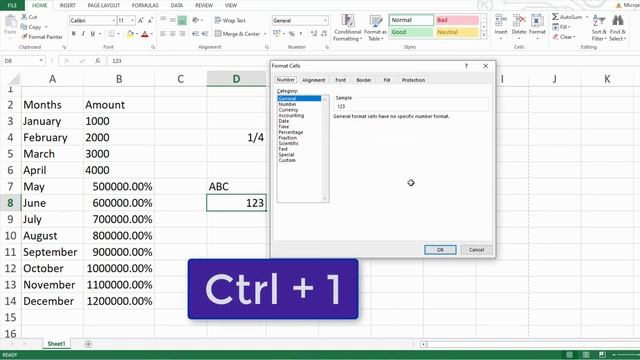Image resolution: width=640 pixels, height=360 pixels.
Task: Apply the Bad cell style
Action: (x=457, y=20)
